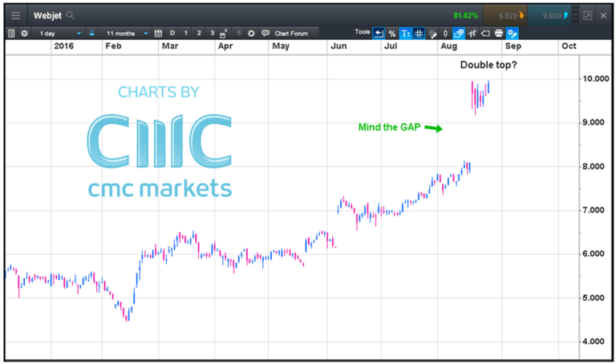Click the chart columns layout icon
616x364 pixels.
[11, 34]
